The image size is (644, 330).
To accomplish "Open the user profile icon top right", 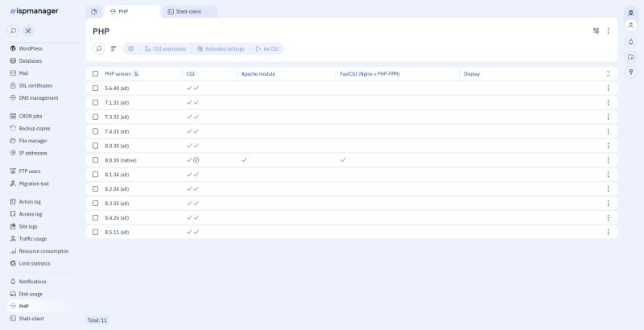I will point(631,26).
